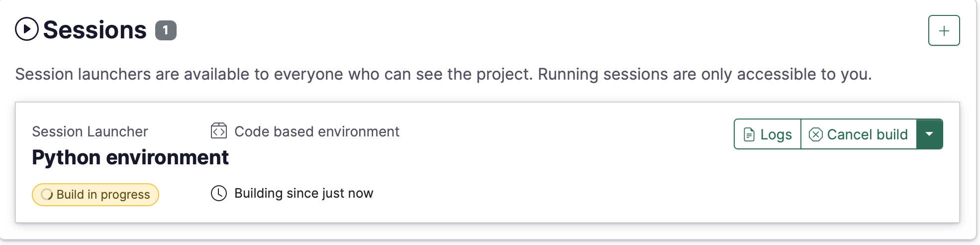Screen dimensions: 980x245
Task: Select the Python environment launcher title
Action: [130, 157]
